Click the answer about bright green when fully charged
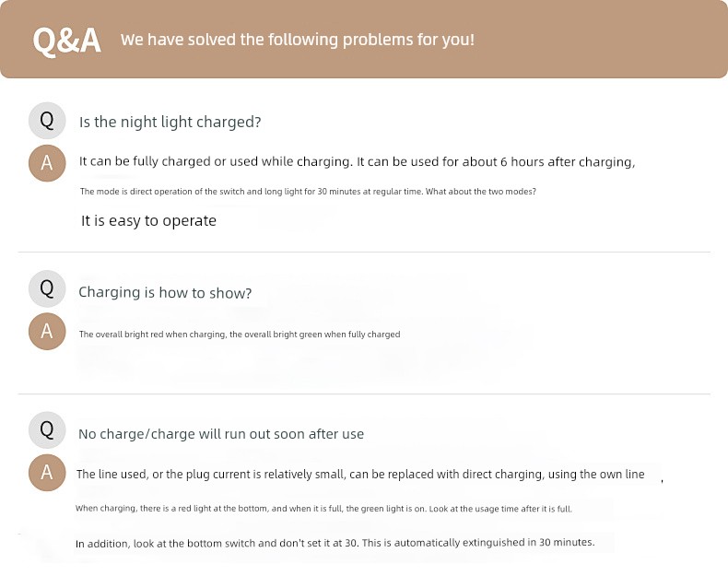The image size is (728, 576). click(x=240, y=335)
